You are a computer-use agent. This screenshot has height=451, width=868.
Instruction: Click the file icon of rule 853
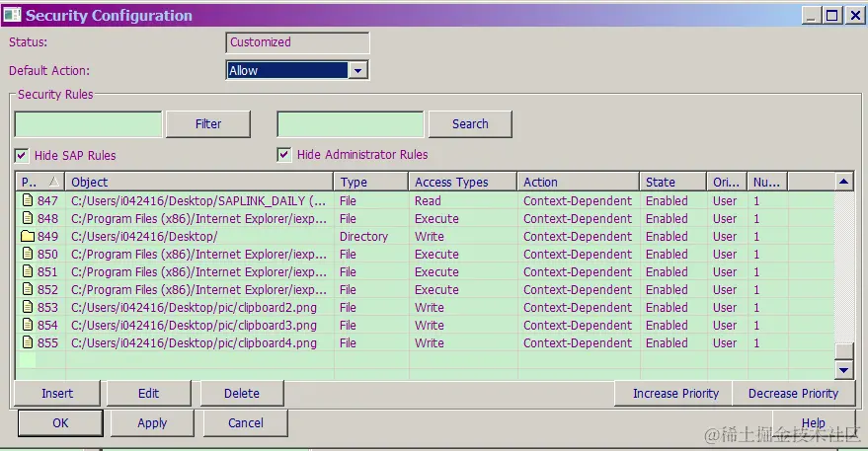[x=27, y=307]
